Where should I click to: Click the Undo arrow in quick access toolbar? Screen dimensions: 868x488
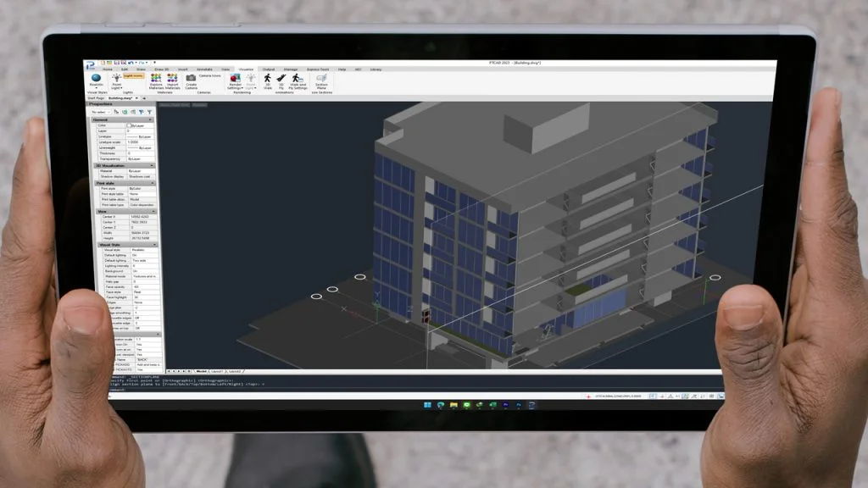pos(131,63)
